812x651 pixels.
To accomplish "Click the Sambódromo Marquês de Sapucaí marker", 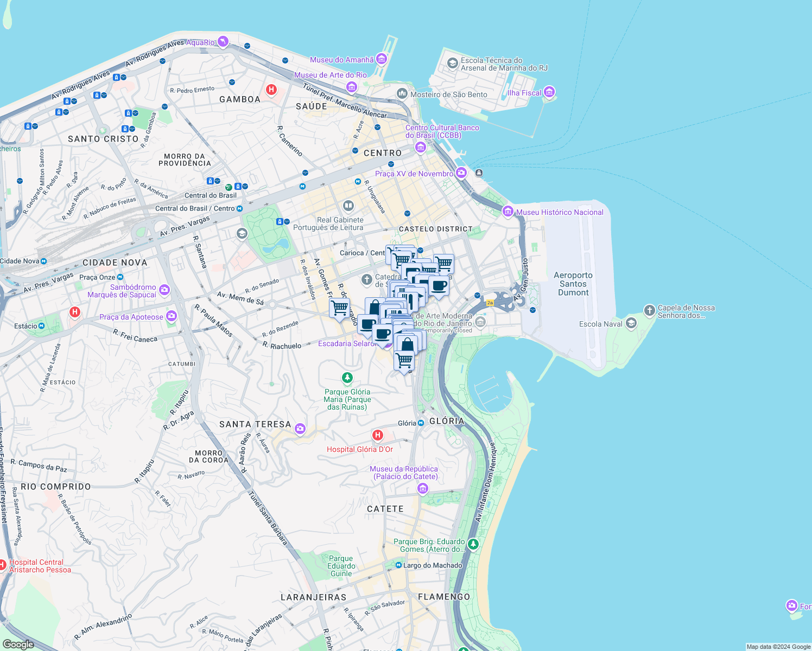I will [164, 290].
